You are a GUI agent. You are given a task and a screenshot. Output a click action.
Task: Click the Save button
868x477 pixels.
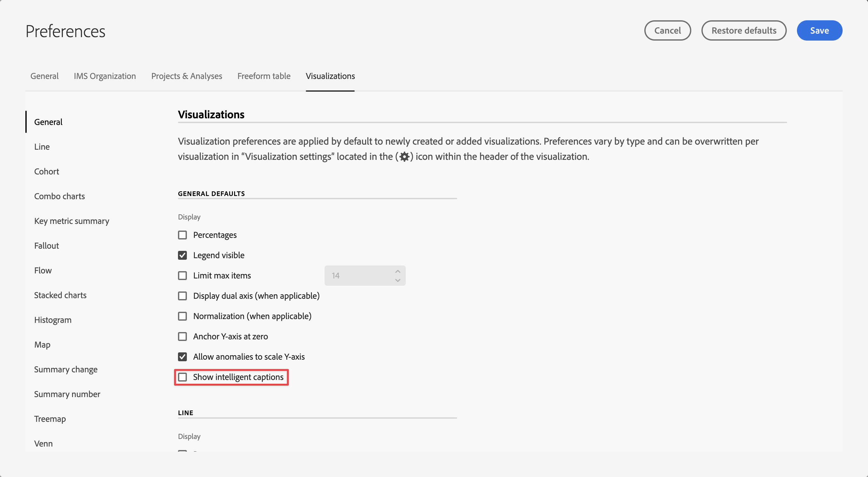(x=819, y=31)
